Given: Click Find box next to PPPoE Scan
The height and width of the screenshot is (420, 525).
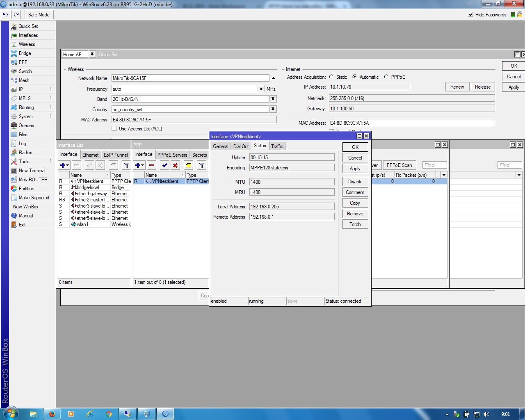Looking at the screenshot, I should tap(434, 165).
